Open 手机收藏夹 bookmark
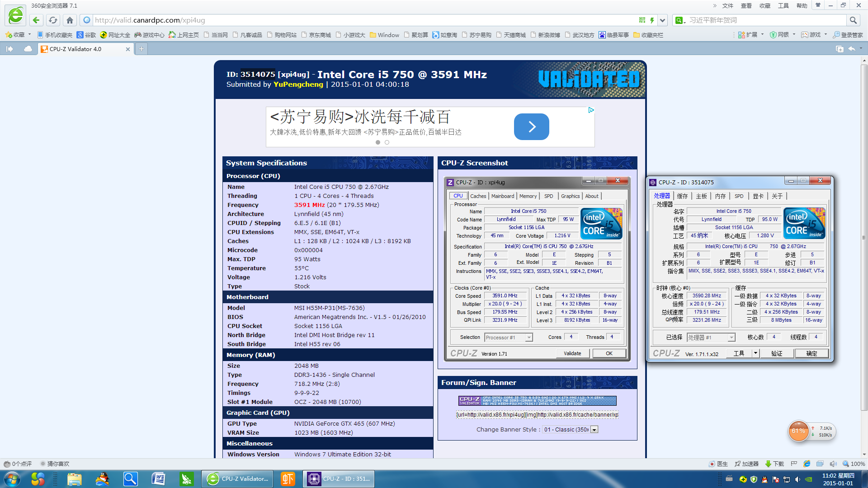The image size is (868, 488). (x=55, y=35)
